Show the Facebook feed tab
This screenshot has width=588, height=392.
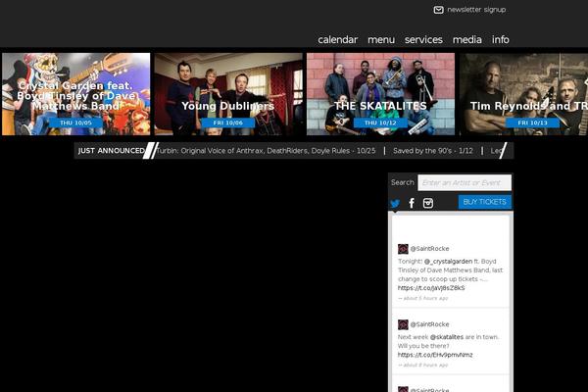412,203
